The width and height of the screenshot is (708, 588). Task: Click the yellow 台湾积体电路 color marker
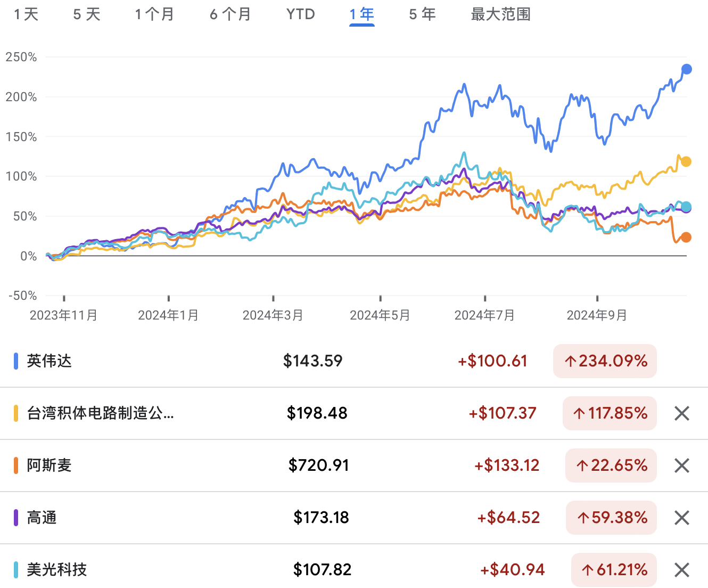[x=16, y=413]
